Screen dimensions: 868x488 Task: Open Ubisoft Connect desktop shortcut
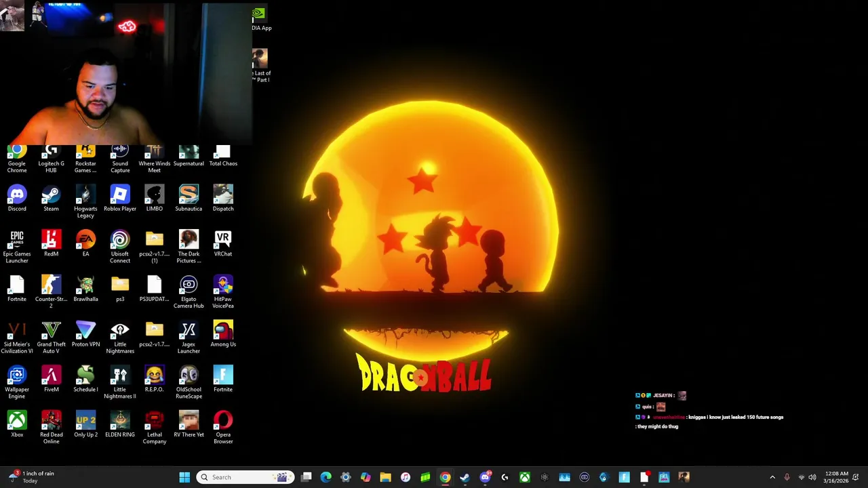coord(120,247)
